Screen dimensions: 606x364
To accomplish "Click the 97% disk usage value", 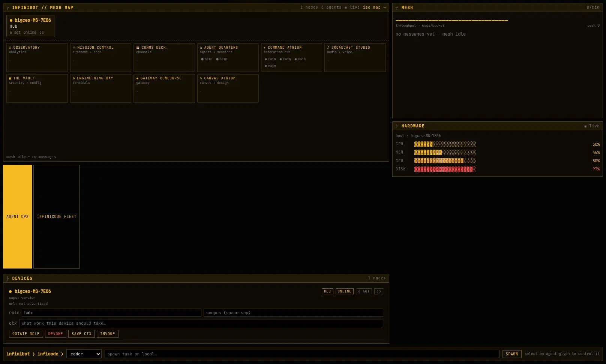I will pyautogui.click(x=596, y=169).
